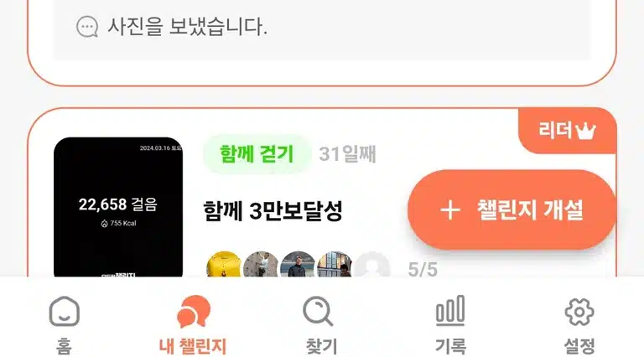The width and height of the screenshot is (644, 357).
Task: Select the second member avatar (climbing photo)
Action: coord(261,265)
